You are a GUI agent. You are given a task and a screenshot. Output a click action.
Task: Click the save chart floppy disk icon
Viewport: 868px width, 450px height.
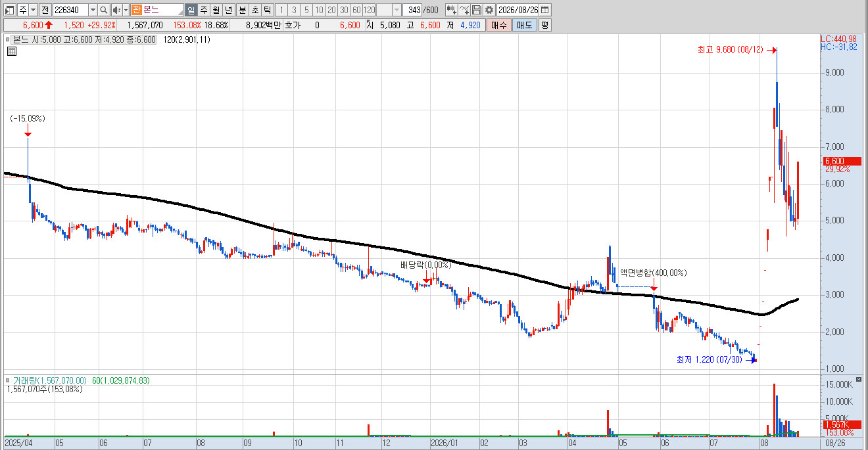tap(477, 10)
